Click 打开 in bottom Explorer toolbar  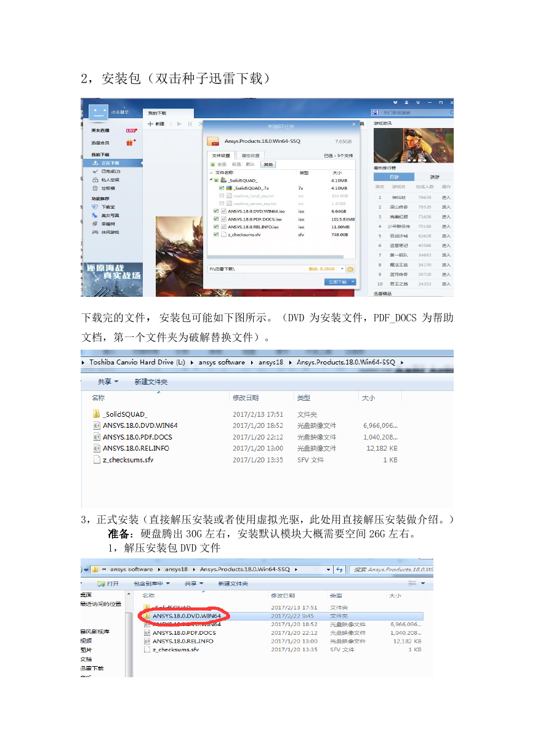coord(109,583)
